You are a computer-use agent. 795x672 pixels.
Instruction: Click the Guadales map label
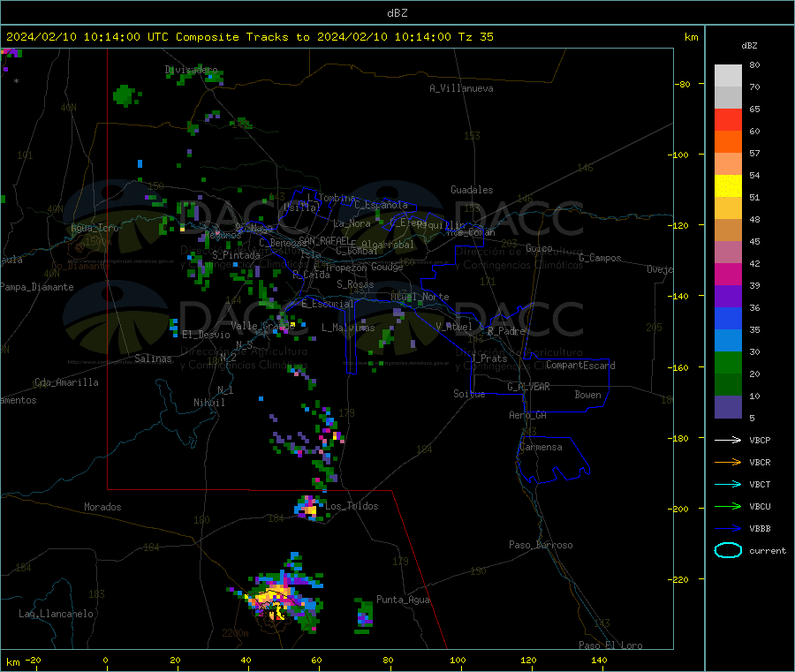(x=472, y=190)
